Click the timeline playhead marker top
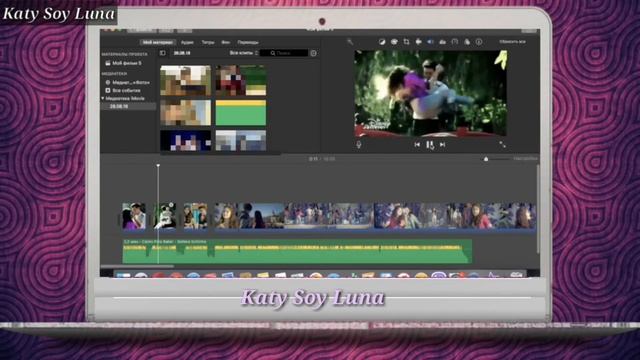The height and width of the screenshot is (360, 640). click(x=158, y=165)
